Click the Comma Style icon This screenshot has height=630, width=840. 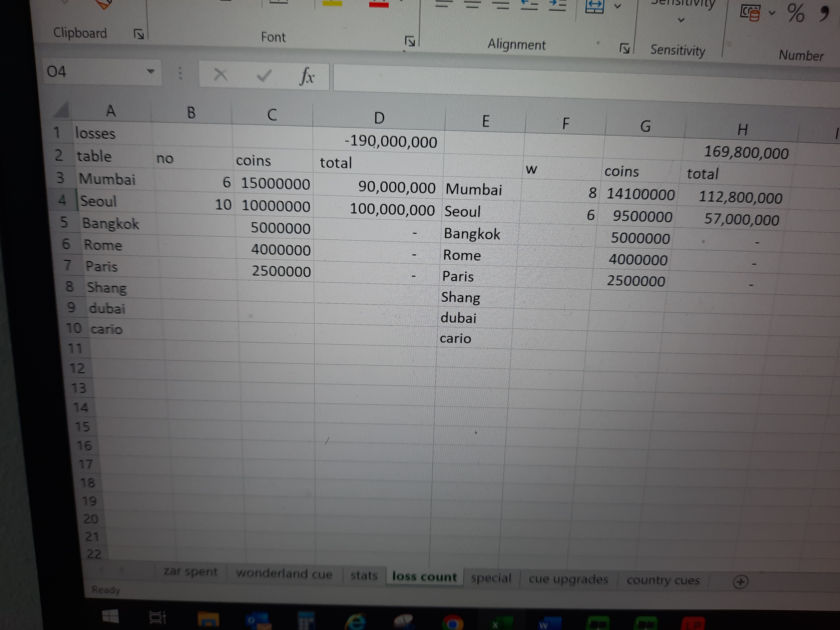[824, 14]
